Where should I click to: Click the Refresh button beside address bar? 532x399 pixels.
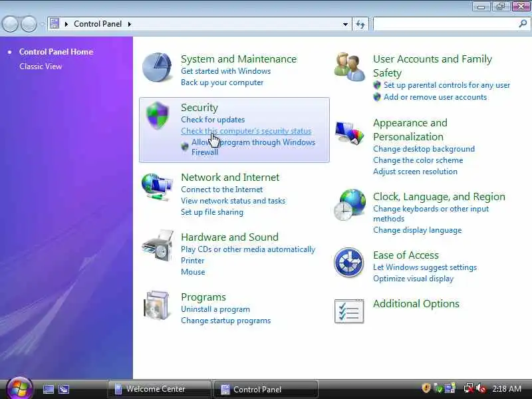click(360, 24)
